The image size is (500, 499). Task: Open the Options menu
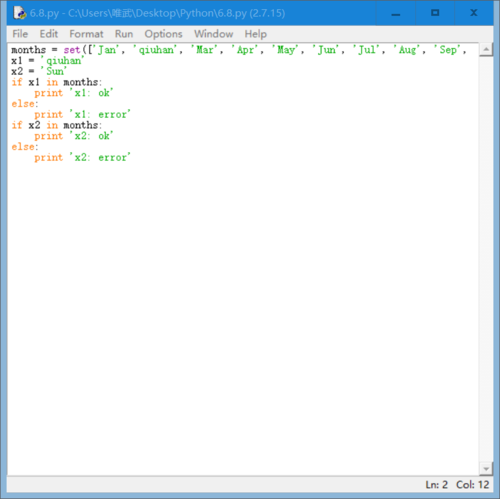tap(163, 34)
